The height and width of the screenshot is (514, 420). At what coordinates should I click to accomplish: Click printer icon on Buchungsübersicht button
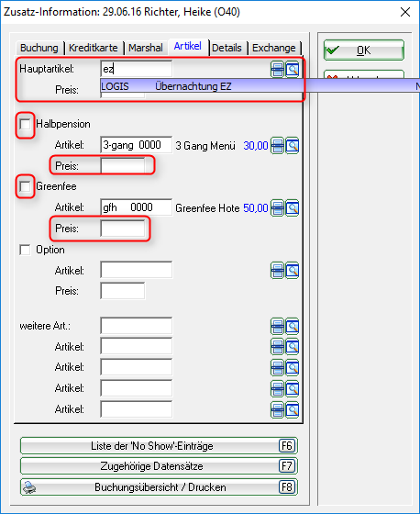click(29, 487)
